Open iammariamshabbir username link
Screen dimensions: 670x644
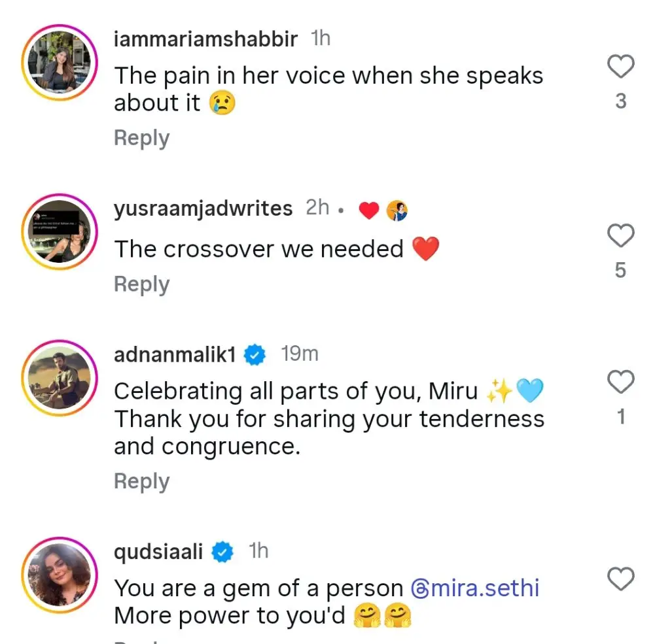pos(205,39)
